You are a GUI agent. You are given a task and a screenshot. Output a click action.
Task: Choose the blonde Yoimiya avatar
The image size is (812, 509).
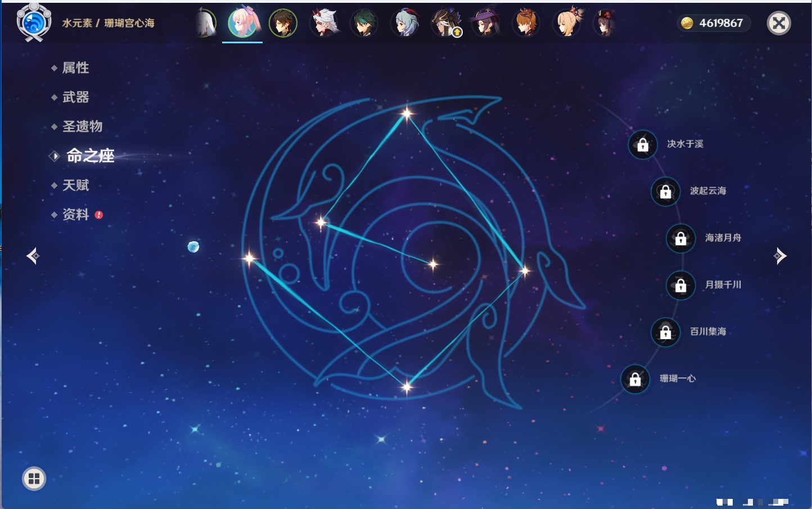(x=567, y=24)
